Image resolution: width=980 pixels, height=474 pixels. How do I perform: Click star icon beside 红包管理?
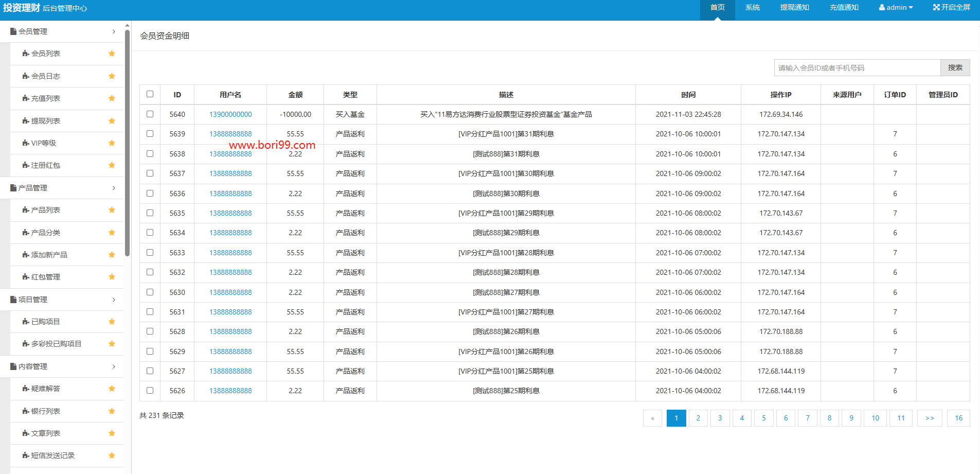pos(112,277)
